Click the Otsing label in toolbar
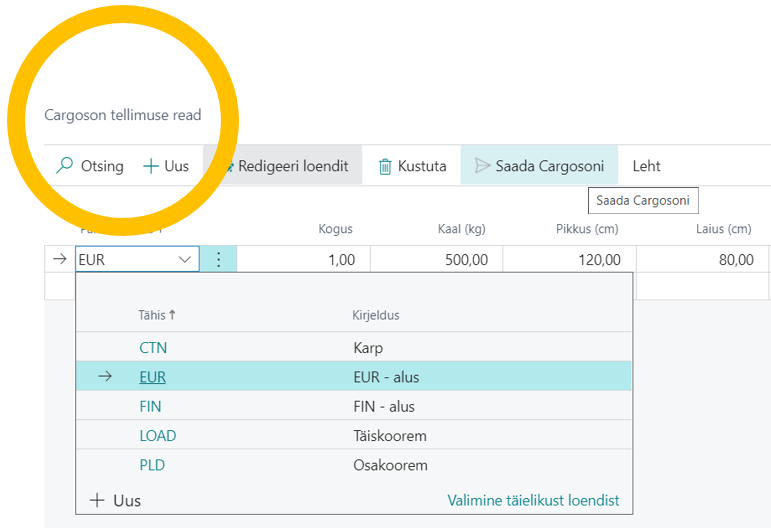 (x=102, y=166)
